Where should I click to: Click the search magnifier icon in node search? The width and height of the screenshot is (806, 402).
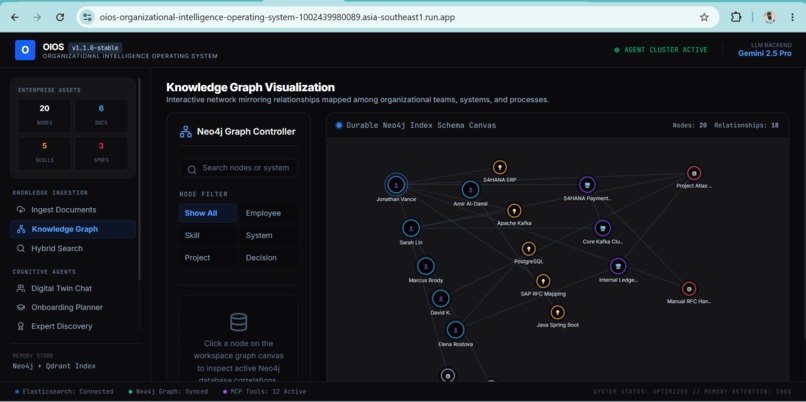tap(192, 169)
